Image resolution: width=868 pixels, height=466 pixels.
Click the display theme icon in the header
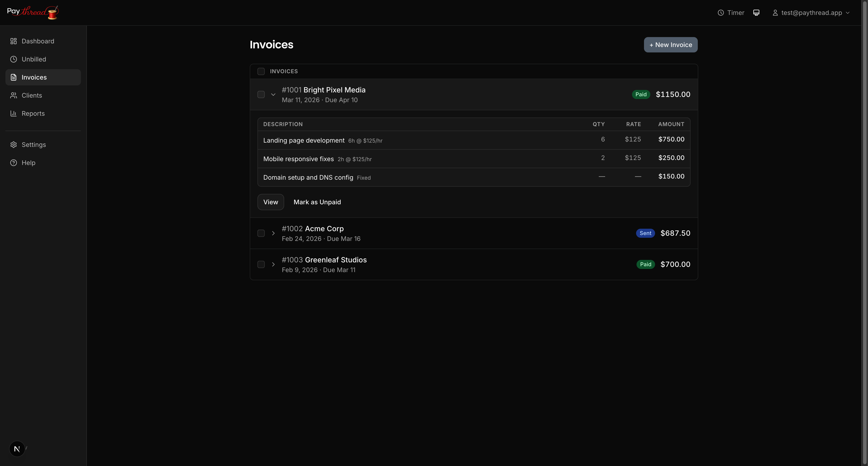tap(757, 12)
